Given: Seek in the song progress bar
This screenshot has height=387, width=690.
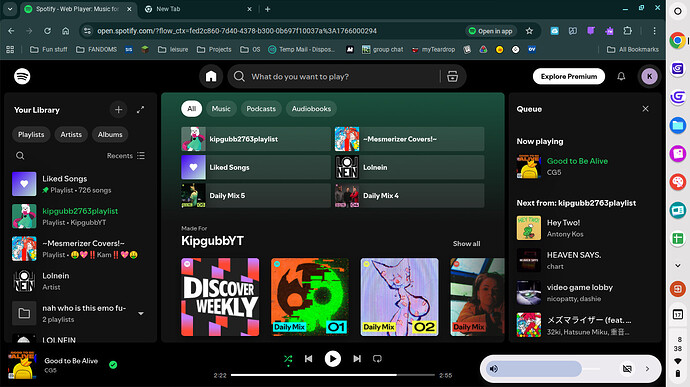Looking at the screenshot, I should point(333,375).
